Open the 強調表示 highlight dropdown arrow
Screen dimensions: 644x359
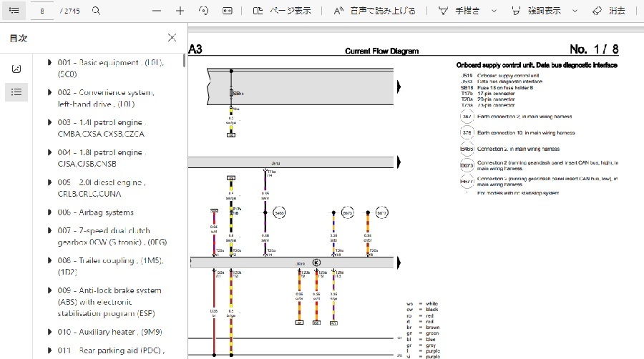[x=573, y=11]
